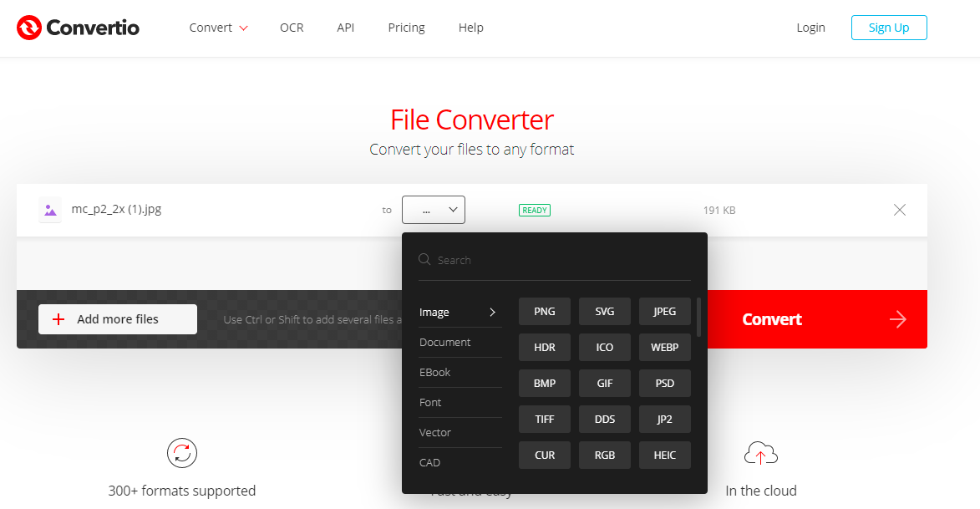Click the search magnifier in the format panel
Image resolution: width=980 pixels, height=509 pixels.
pos(424,260)
